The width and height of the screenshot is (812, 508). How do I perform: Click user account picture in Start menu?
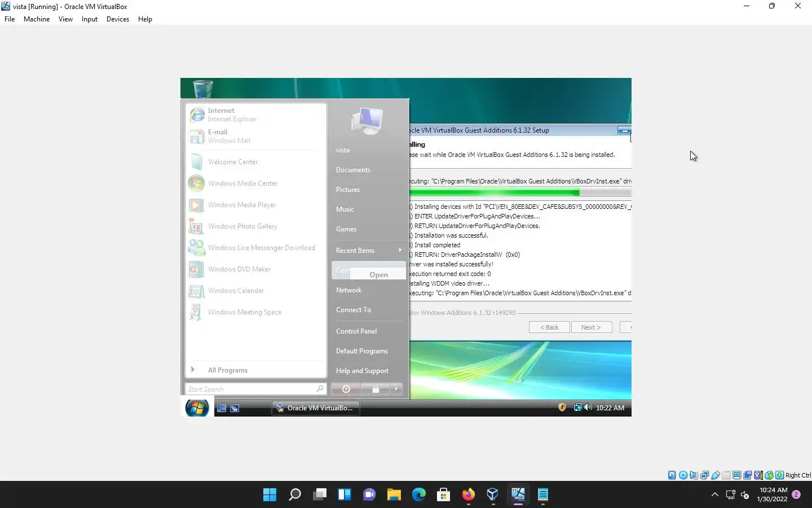click(367, 121)
